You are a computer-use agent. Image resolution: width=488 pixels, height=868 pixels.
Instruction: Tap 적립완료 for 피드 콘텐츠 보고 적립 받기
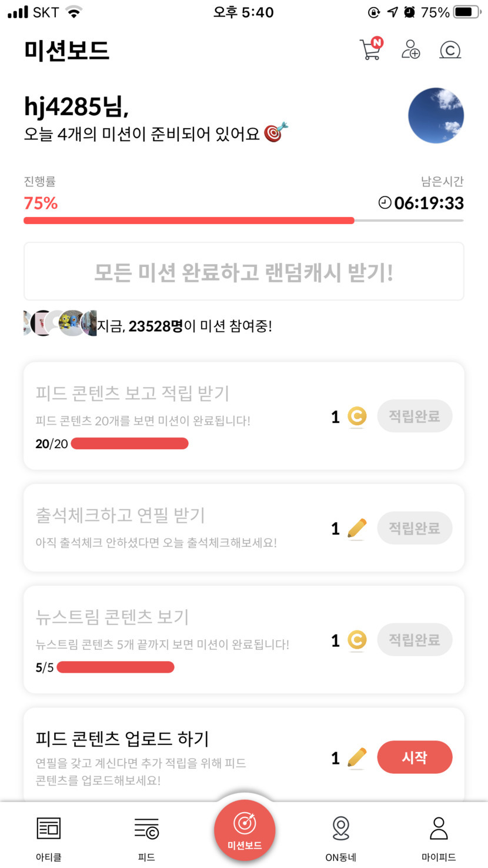[415, 416]
